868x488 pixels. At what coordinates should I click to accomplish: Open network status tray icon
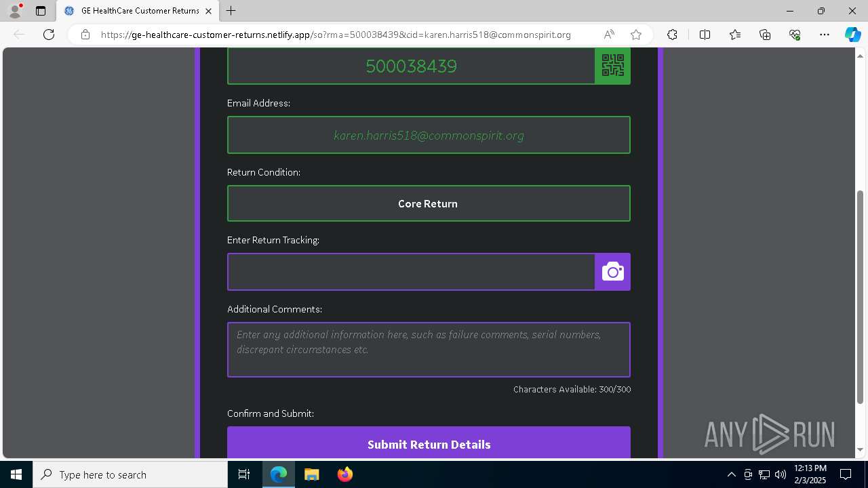point(764,474)
